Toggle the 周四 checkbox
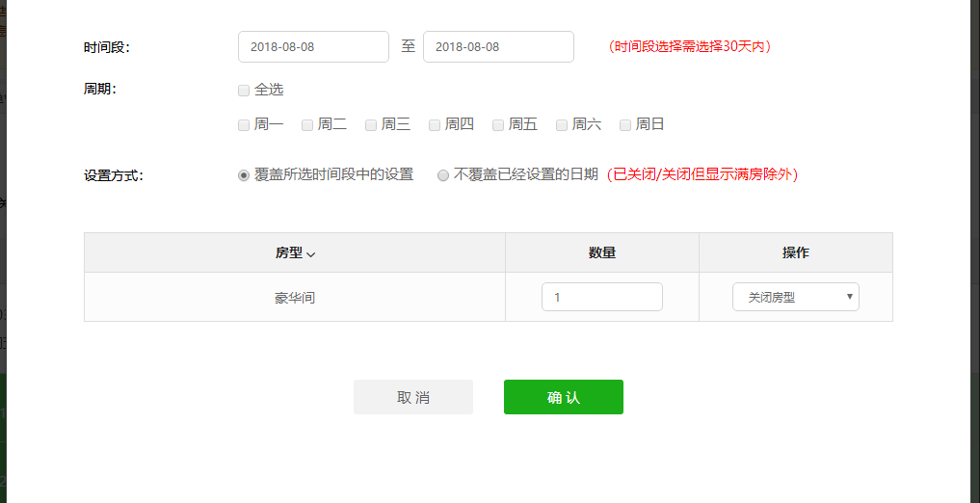Screen dimensions: 980x503 [x=435, y=124]
